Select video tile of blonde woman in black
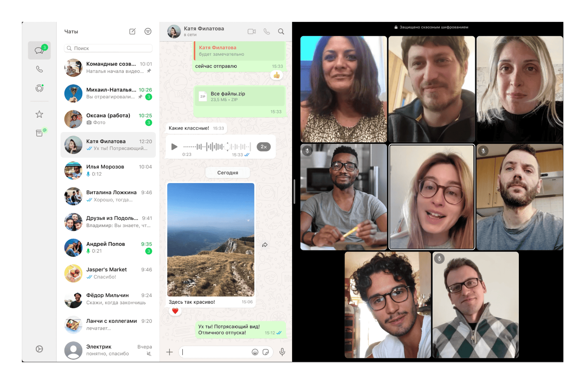 (x=520, y=89)
